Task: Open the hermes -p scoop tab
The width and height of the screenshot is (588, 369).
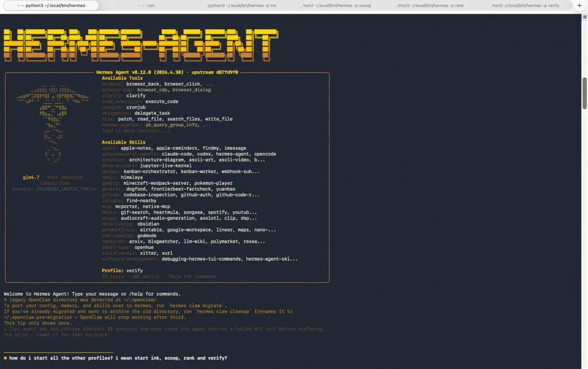Action: pos(335,6)
